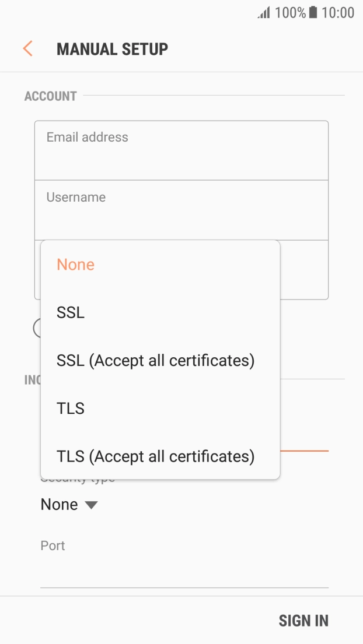Select SSL from the security list
363x644 pixels.
point(71,312)
